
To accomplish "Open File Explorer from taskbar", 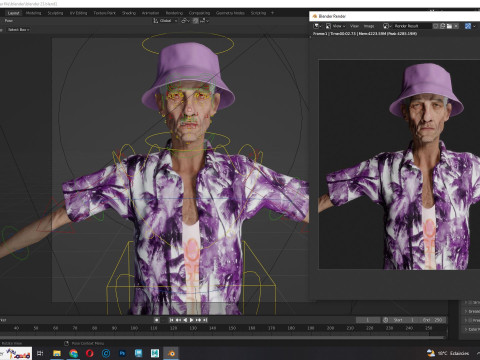I will (57, 353).
